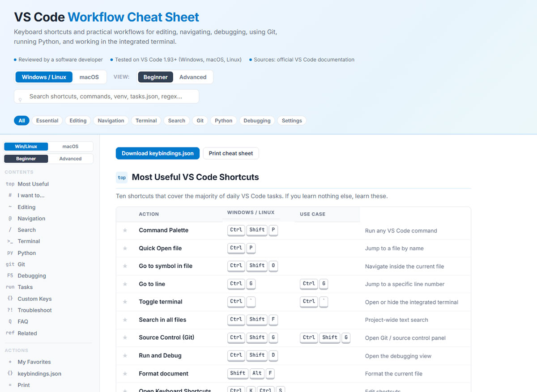Filter shortcuts by Terminal chip
Image resolution: width=537 pixels, height=392 pixels.
coord(146,121)
